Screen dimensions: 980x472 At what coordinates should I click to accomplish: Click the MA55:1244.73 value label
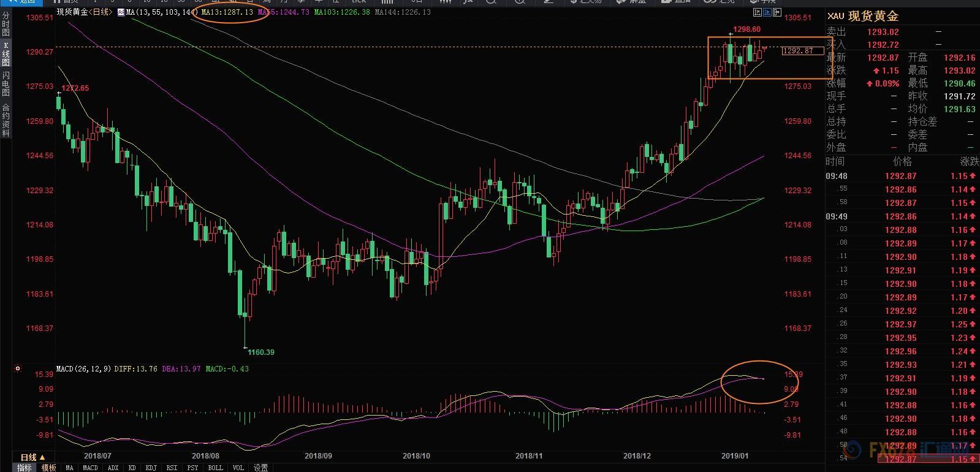tap(283, 12)
